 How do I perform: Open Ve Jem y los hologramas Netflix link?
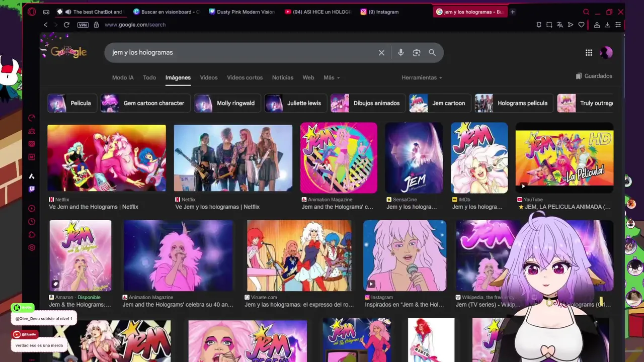(x=217, y=207)
